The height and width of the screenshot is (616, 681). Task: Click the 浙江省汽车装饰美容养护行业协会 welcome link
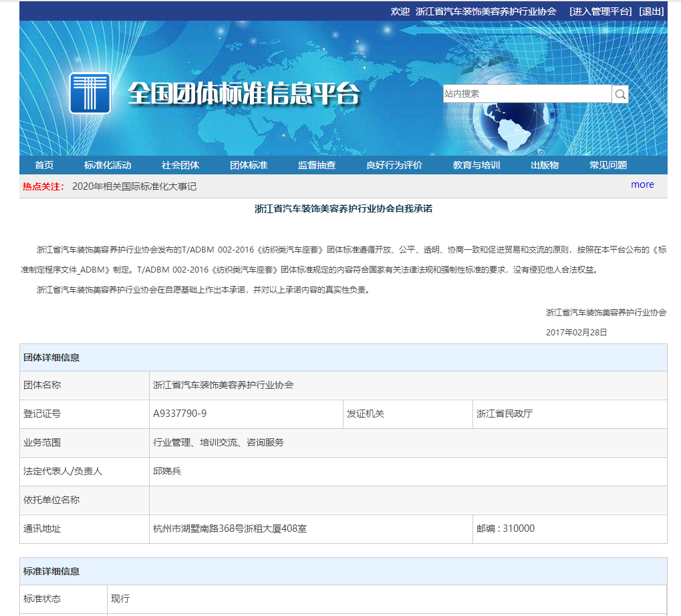coord(485,11)
